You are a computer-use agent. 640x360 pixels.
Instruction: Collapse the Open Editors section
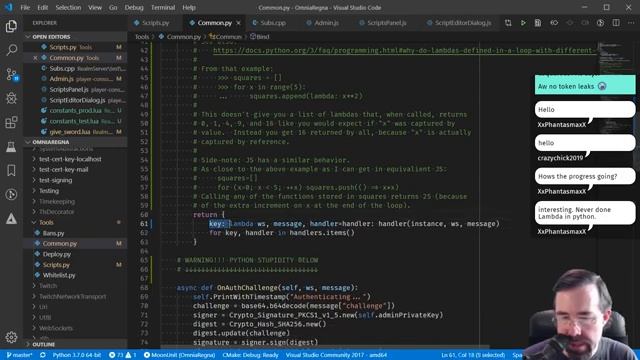(x=76, y=37)
